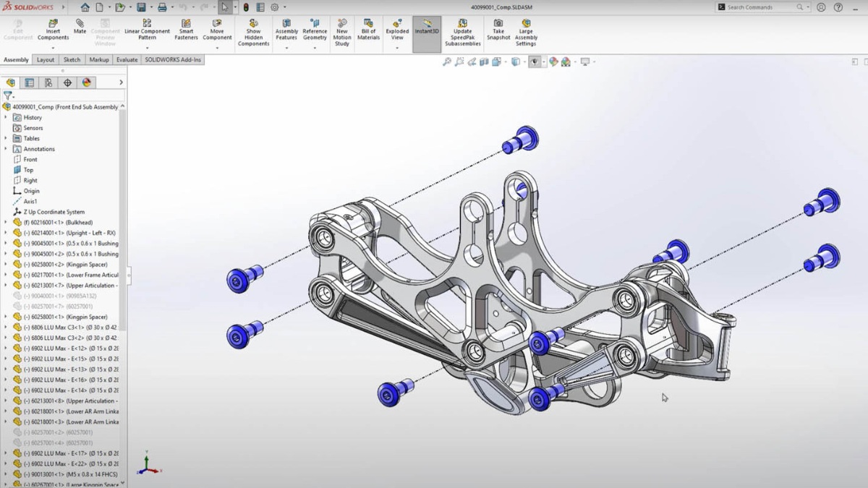Screen dimensions: 868x488
Task: Open Smart Fasteners tool
Action: 186,30
